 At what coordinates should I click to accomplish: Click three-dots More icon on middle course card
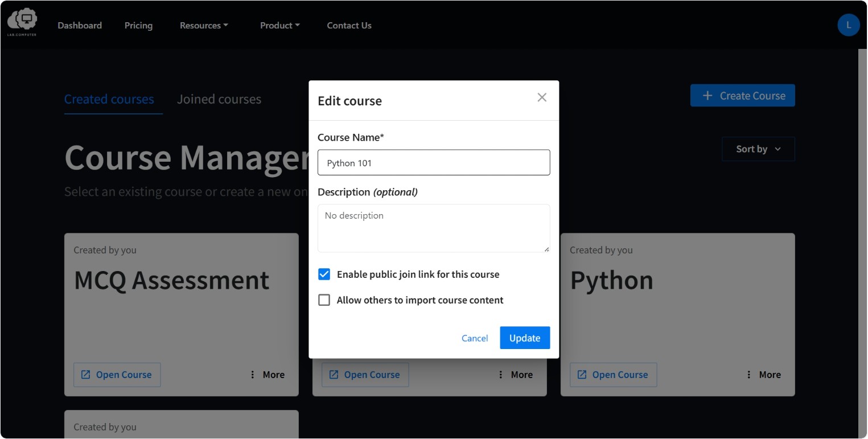(x=501, y=375)
